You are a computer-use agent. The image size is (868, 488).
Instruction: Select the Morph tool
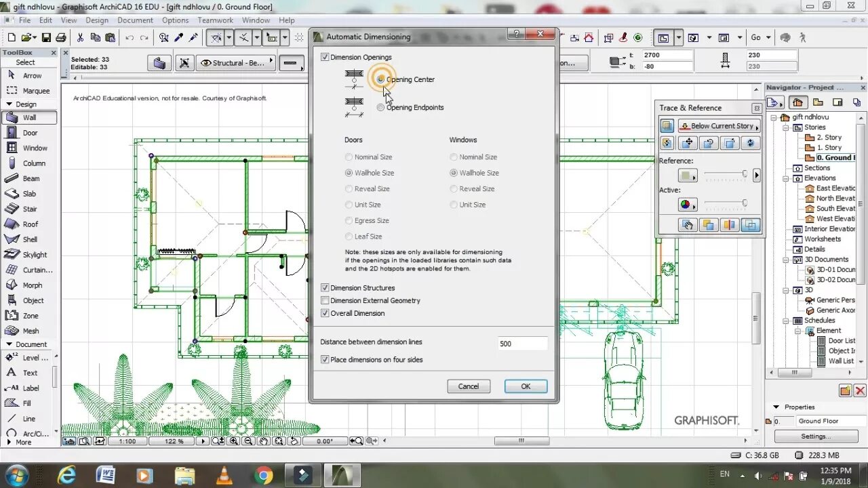(x=29, y=285)
